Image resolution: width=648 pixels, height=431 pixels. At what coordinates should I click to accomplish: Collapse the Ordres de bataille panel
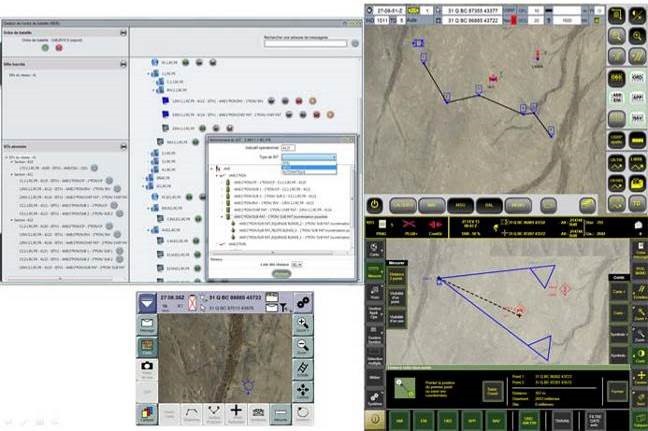tap(122, 33)
